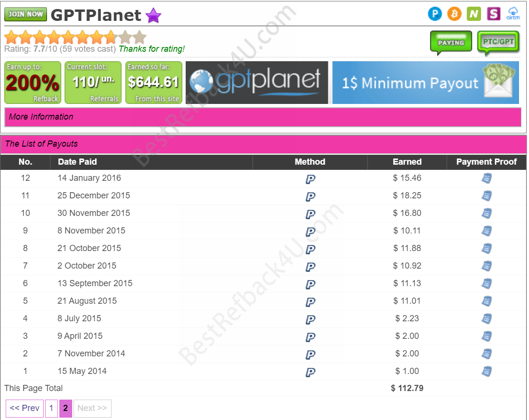Click the Neteller payment icon
Screen dimensions: 529x420
(x=474, y=14)
